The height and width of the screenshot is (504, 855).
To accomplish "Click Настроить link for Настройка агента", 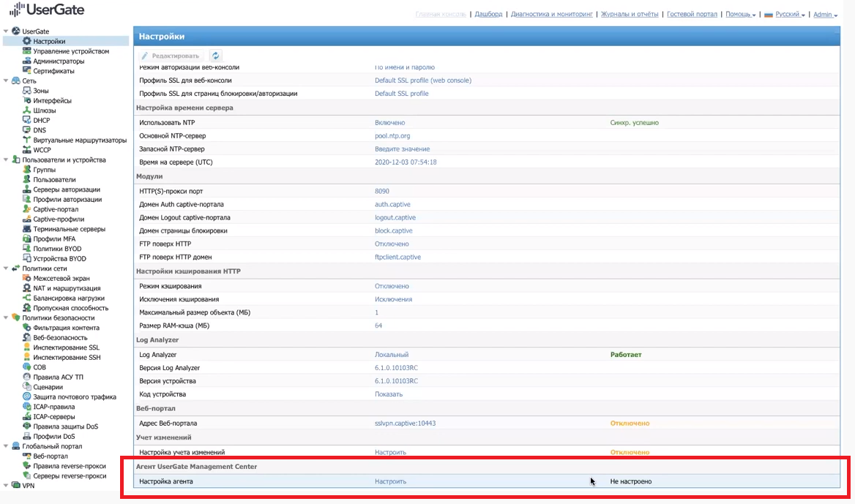I will [x=390, y=481].
